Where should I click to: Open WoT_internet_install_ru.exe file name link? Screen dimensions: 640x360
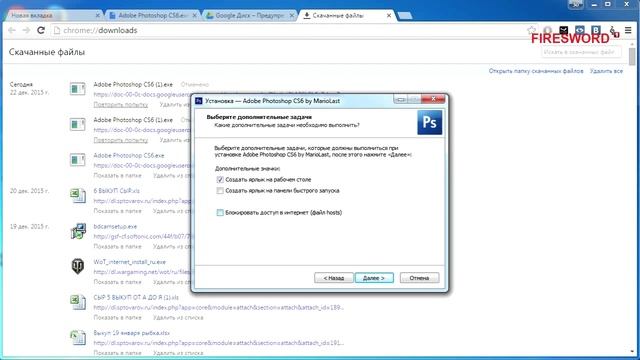tap(129, 262)
